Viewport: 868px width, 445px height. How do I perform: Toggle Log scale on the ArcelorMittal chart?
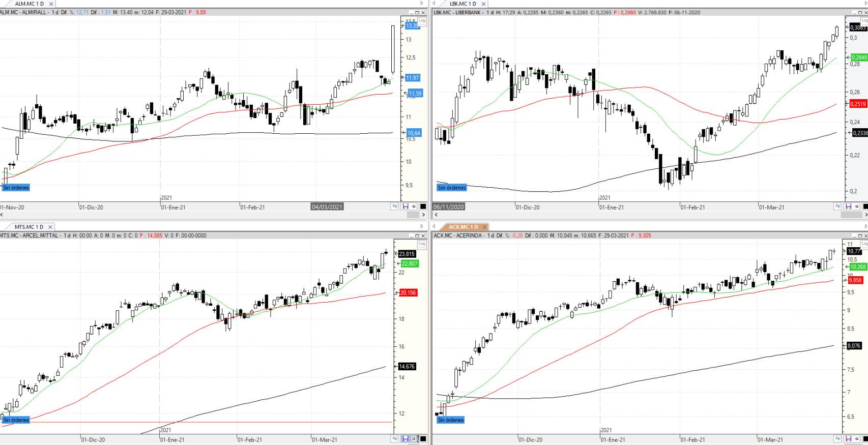(x=421, y=244)
